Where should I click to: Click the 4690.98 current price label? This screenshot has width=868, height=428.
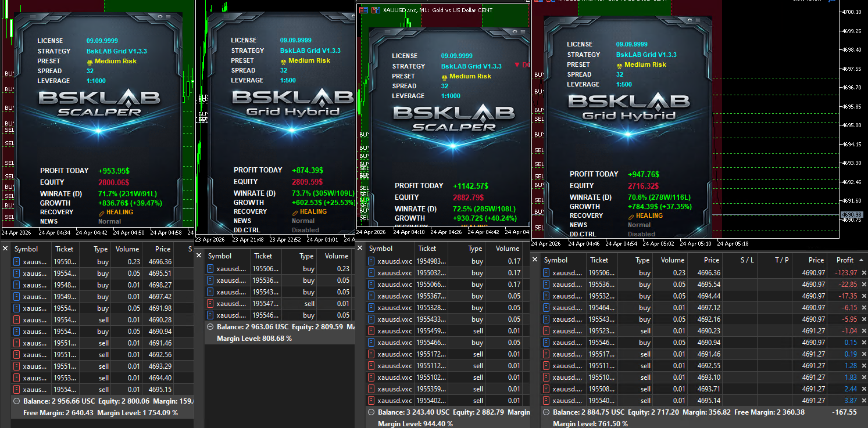pos(851,215)
